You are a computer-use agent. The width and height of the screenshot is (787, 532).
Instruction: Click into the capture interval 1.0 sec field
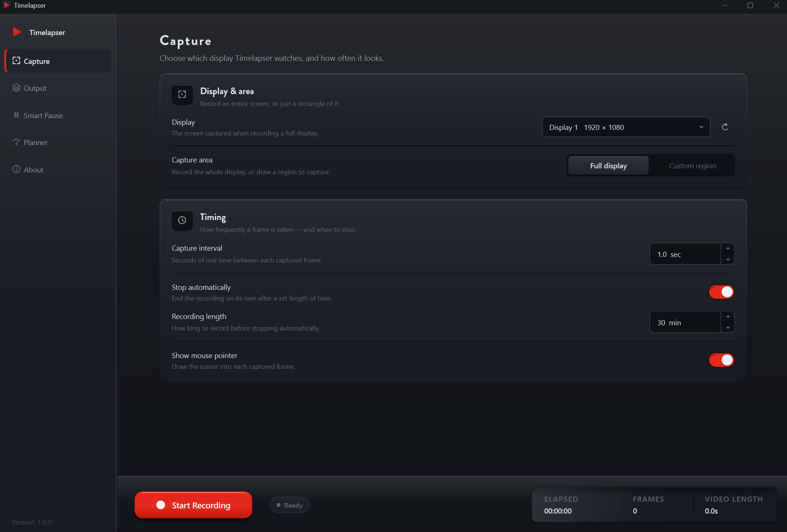tap(685, 254)
